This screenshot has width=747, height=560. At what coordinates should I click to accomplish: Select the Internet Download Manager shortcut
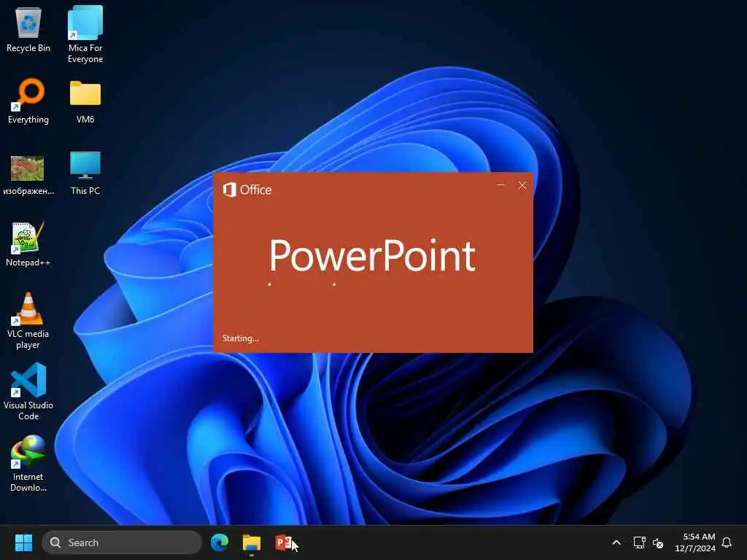[28, 464]
